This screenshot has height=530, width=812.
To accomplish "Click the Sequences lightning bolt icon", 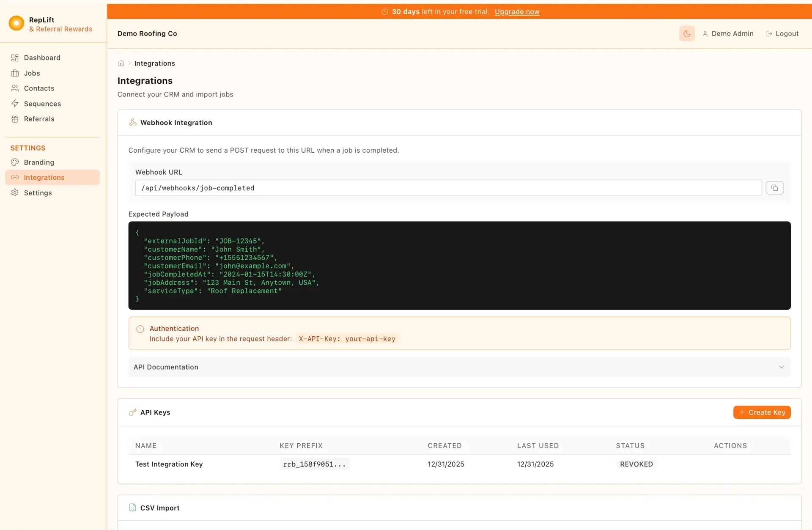I will 15,104.
